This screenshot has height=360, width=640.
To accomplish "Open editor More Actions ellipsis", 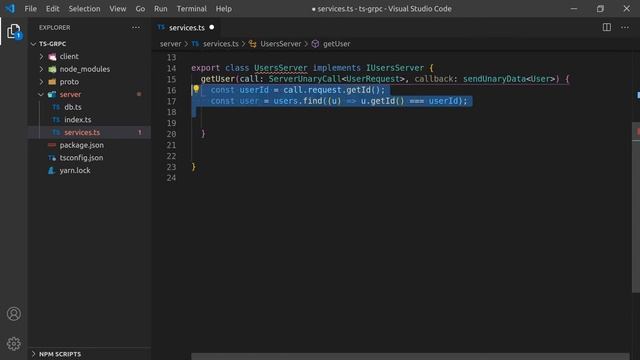I will [625, 27].
